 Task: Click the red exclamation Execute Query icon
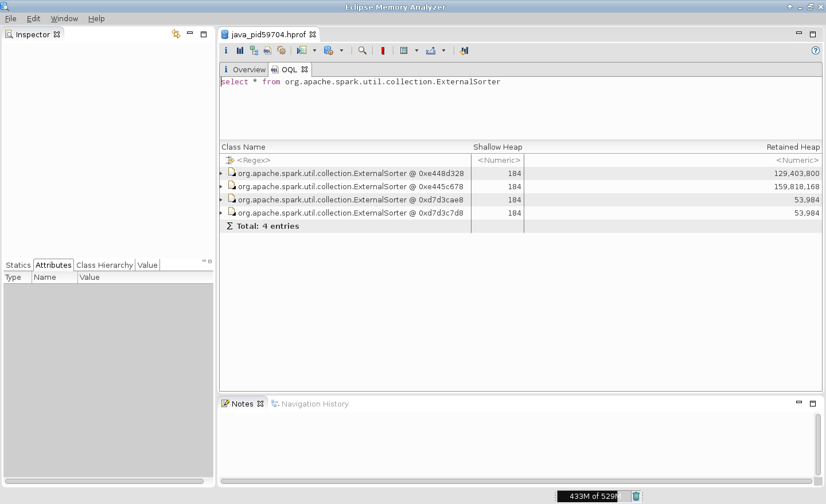(x=383, y=50)
